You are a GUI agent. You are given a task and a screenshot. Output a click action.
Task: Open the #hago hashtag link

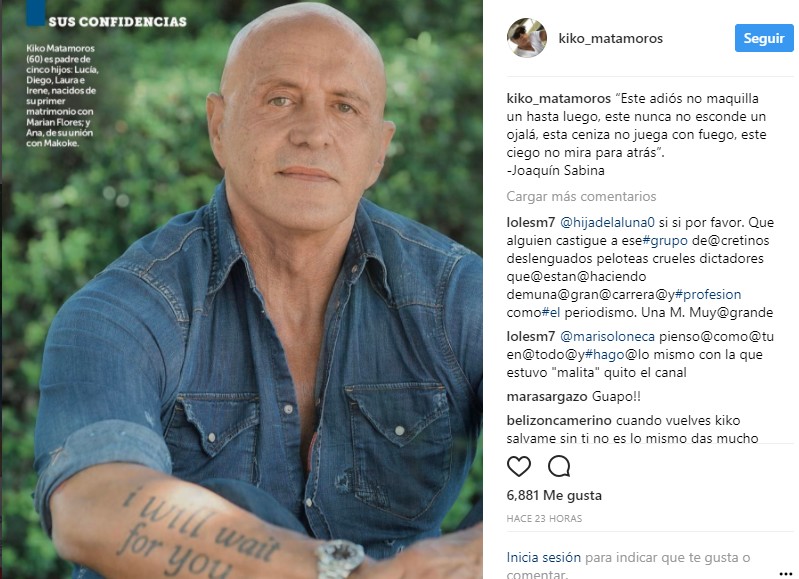click(x=604, y=355)
